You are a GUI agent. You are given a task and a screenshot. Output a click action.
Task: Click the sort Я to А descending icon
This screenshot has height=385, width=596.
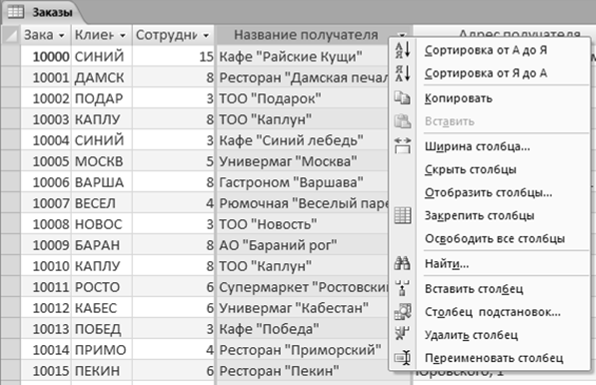click(403, 73)
